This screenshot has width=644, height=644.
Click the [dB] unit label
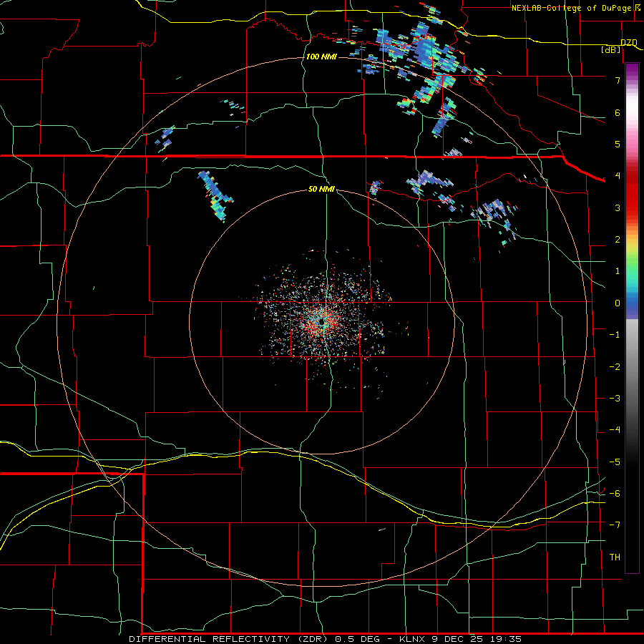point(611,49)
